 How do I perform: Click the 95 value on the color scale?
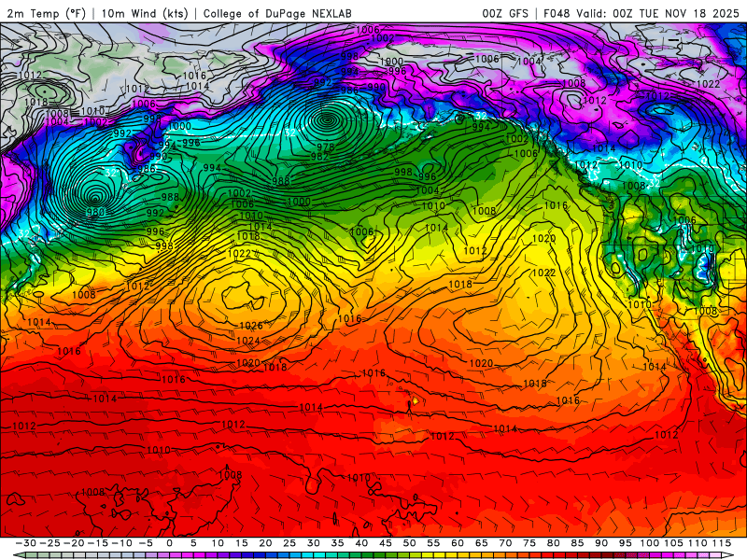625,543
